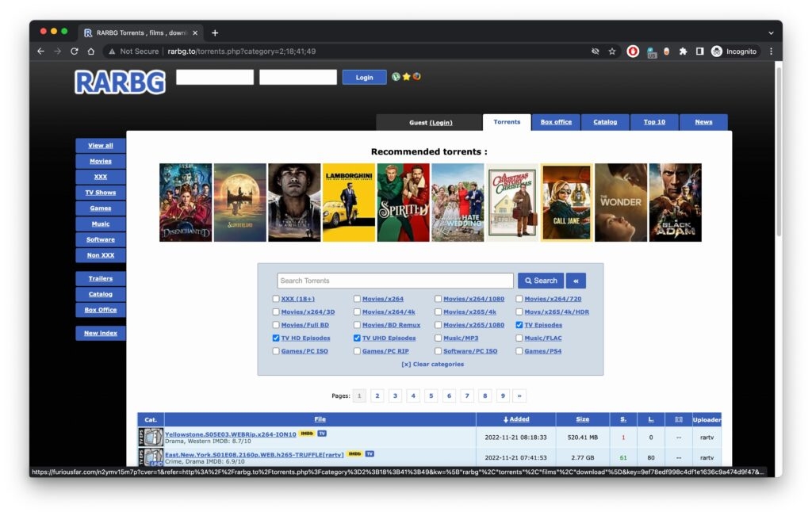
Task: Toggle the side panel icon
Action: click(699, 52)
